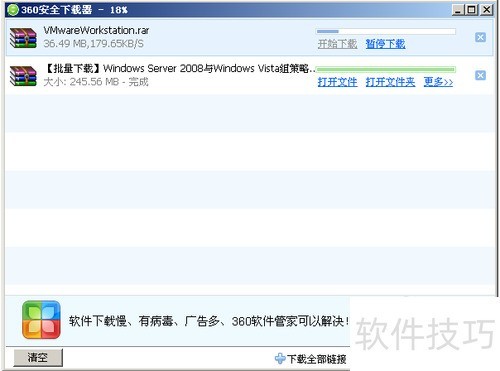Remove the Windows Server 2008 completed task
The width and height of the screenshot is (500, 371).
tap(480, 75)
